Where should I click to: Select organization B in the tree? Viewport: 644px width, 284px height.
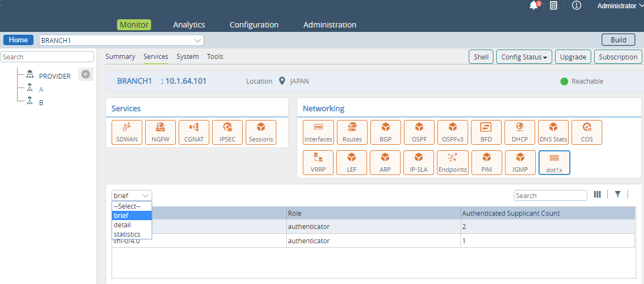[x=41, y=102]
